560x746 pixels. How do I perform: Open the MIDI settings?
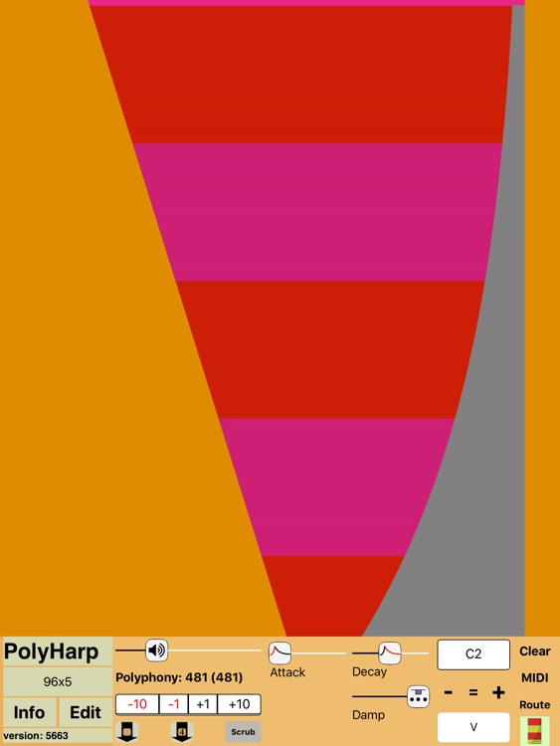coord(535,677)
